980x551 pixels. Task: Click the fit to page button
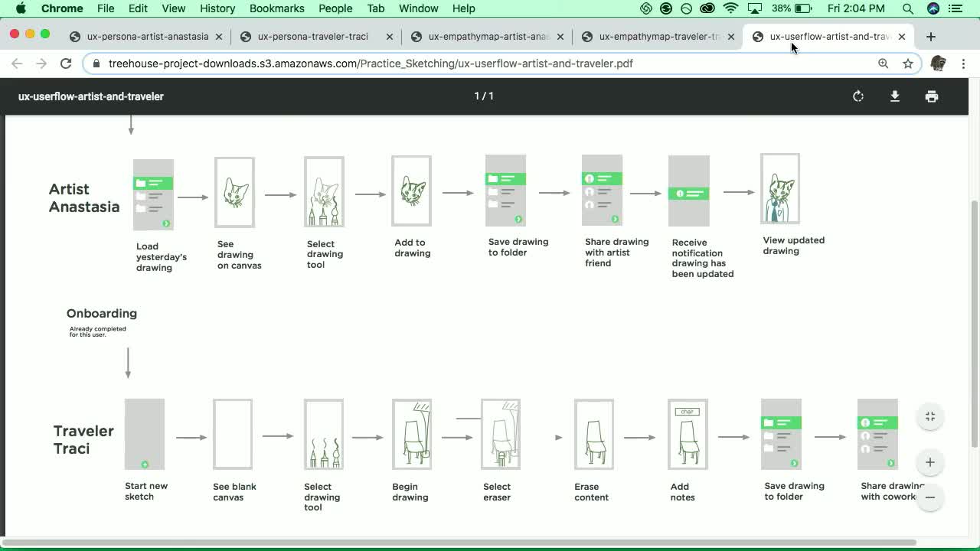click(930, 416)
